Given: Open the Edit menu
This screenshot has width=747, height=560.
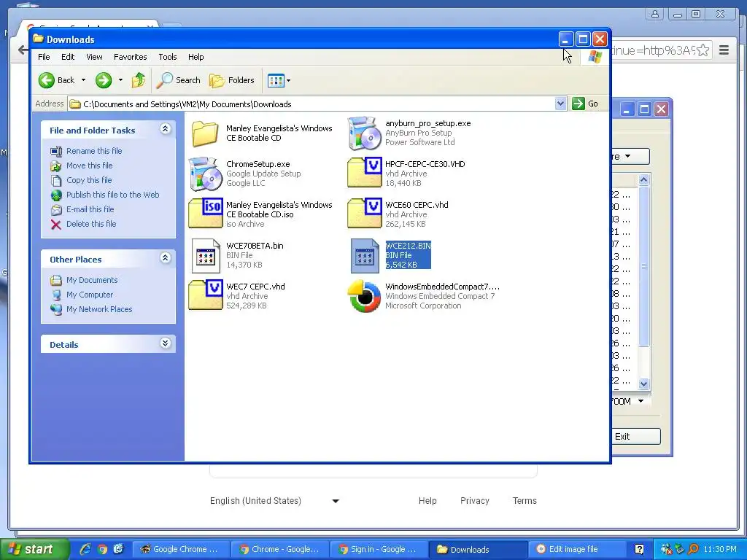Looking at the screenshot, I should (x=68, y=57).
